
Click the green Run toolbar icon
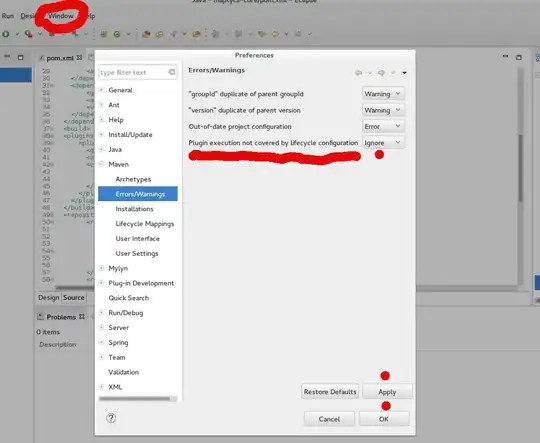[x=6, y=34]
